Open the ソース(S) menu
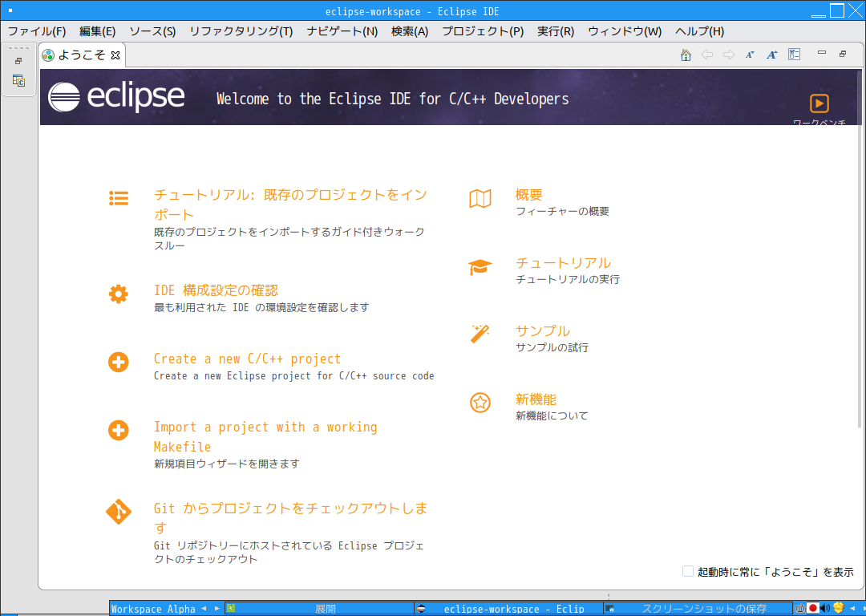866x616 pixels. pyautogui.click(x=152, y=31)
